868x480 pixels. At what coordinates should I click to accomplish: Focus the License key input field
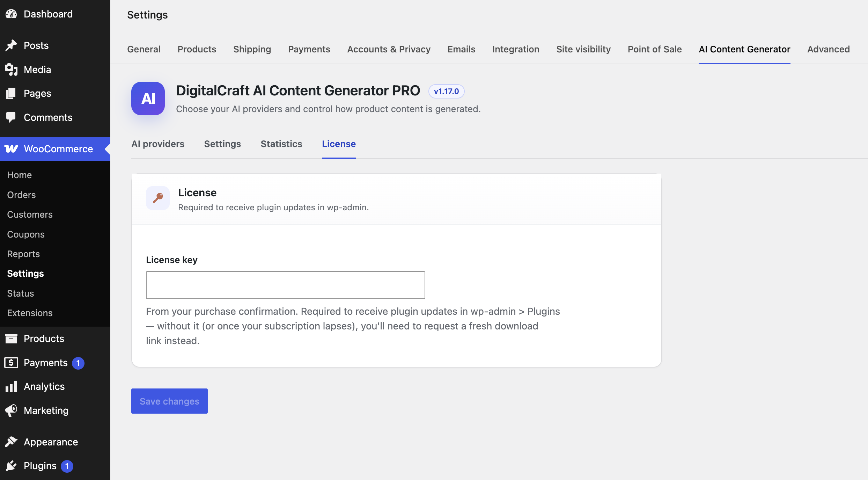[x=285, y=285]
